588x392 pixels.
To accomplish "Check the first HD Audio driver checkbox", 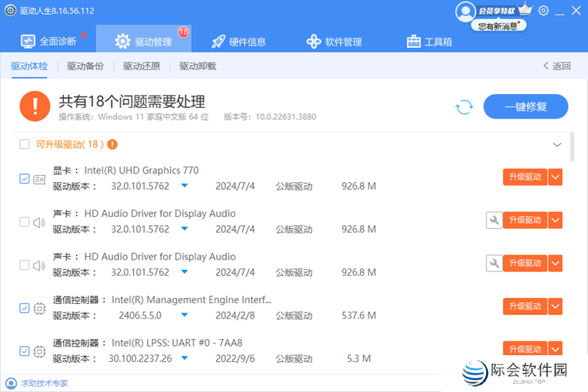I will [x=24, y=221].
